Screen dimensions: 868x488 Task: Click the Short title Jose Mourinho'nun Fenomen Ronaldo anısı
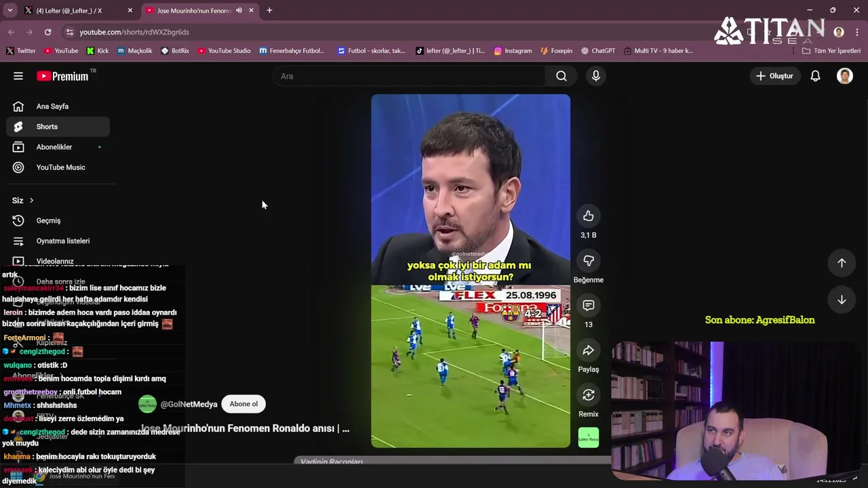pyautogui.click(x=244, y=428)
